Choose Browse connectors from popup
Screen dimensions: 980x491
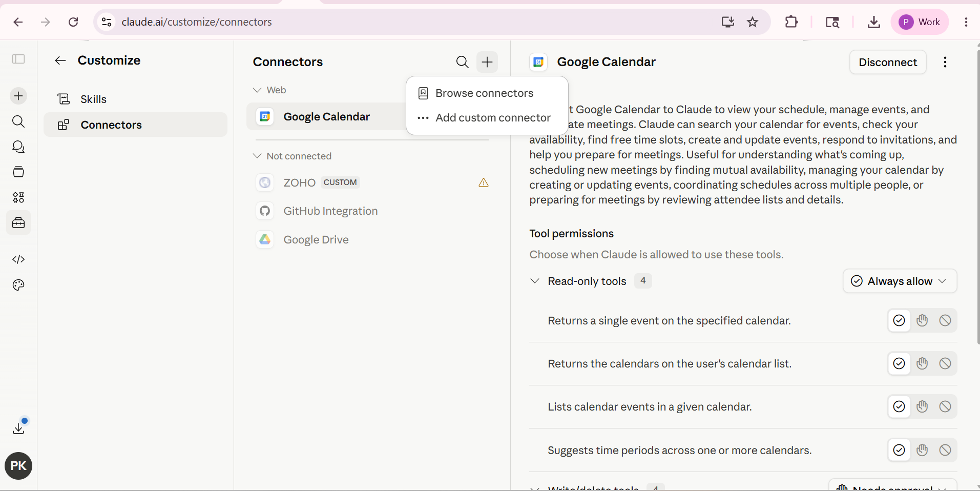(487, 93)
